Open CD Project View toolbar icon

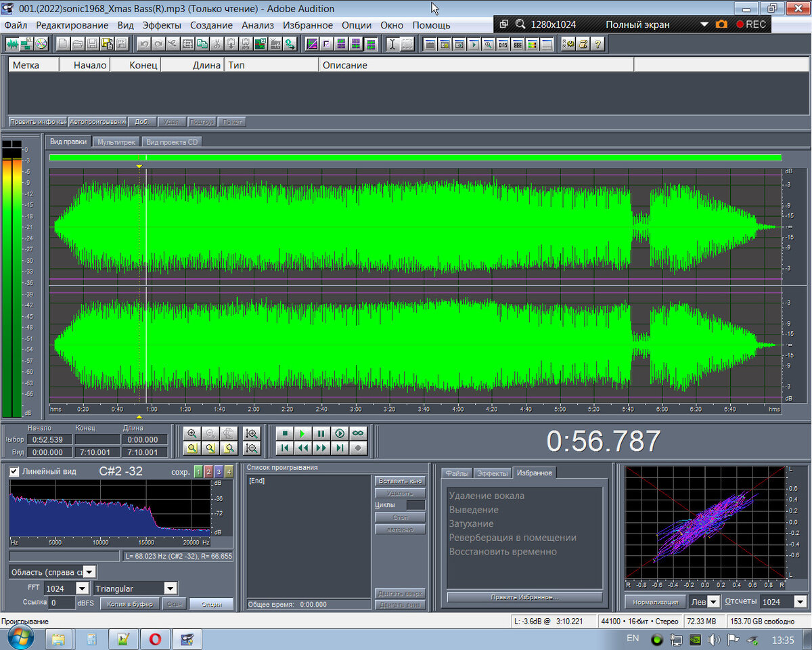click(x=41, y=44)
